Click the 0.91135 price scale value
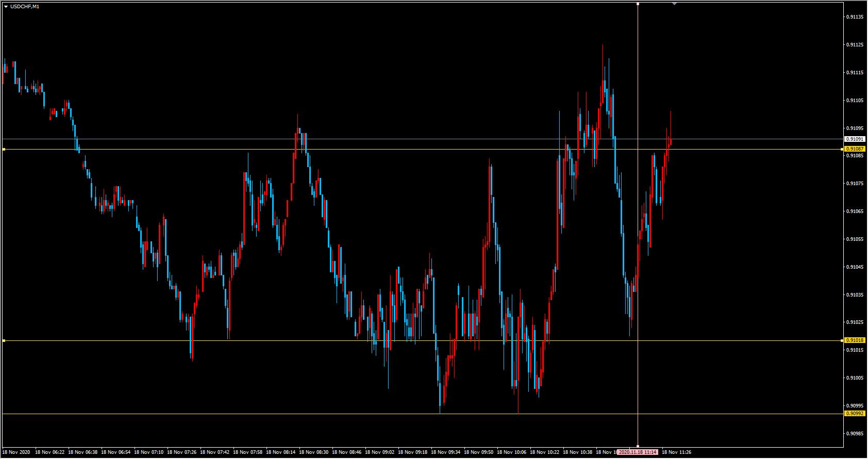868x459 pixels. pyautogui.click(x=855, y=17)
